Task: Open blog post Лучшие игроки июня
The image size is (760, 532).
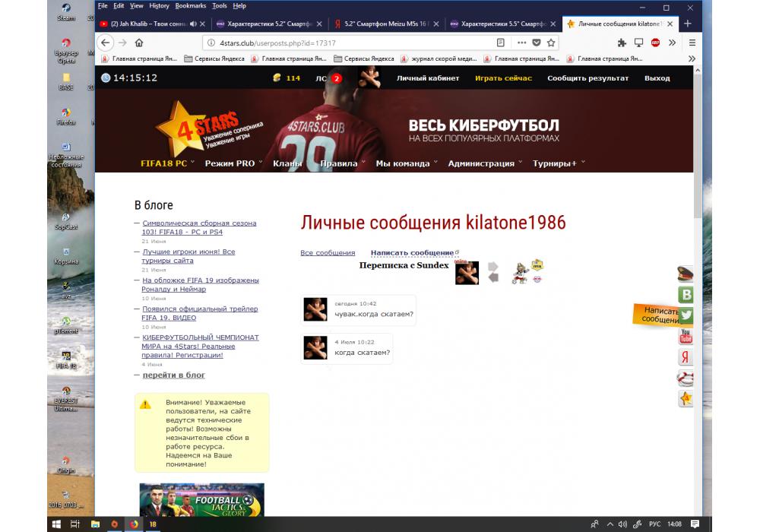Action: coord(188,256)
